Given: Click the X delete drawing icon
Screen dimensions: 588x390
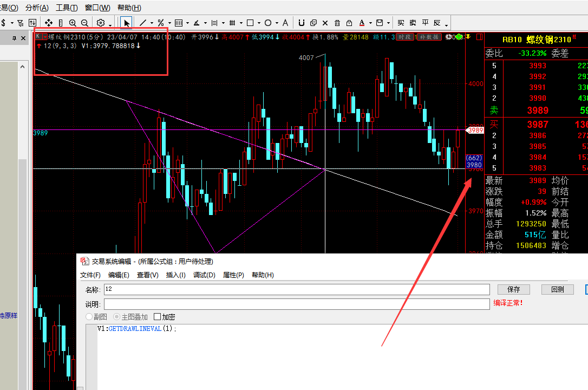Looking at the screenshot, I should 325,23.
